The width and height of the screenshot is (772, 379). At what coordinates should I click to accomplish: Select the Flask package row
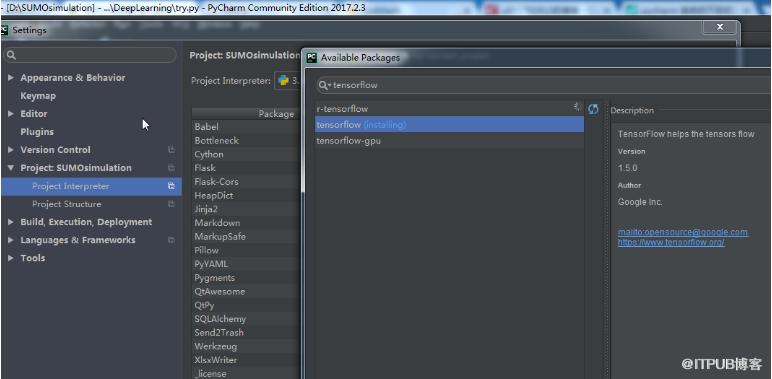(246, 168)
